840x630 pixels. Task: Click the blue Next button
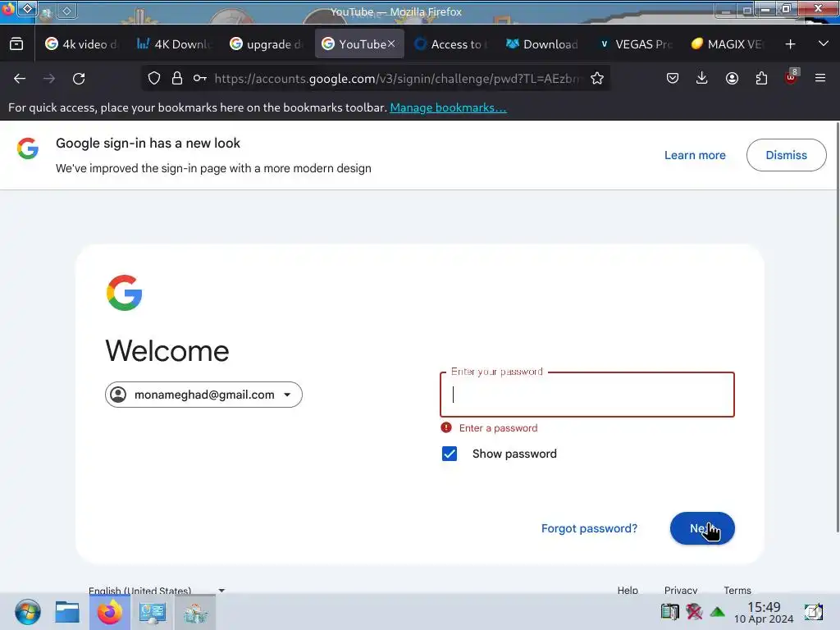[702, 528]
